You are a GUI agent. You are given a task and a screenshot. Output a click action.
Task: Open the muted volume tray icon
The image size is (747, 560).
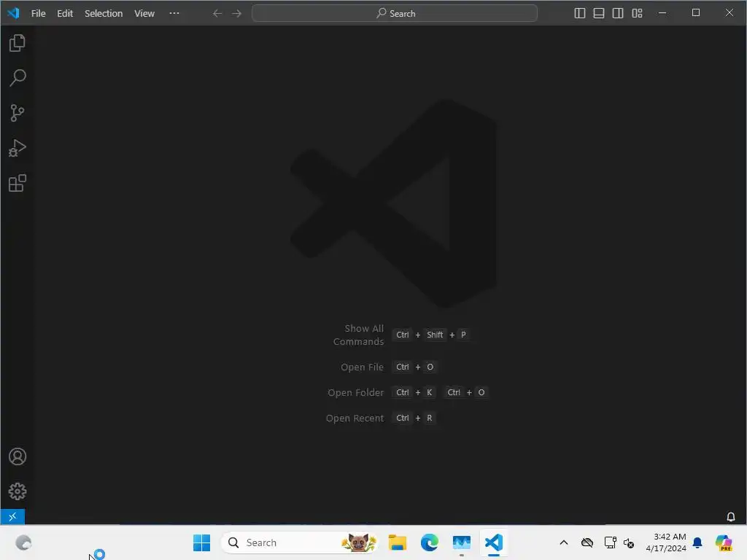(629, 542)
